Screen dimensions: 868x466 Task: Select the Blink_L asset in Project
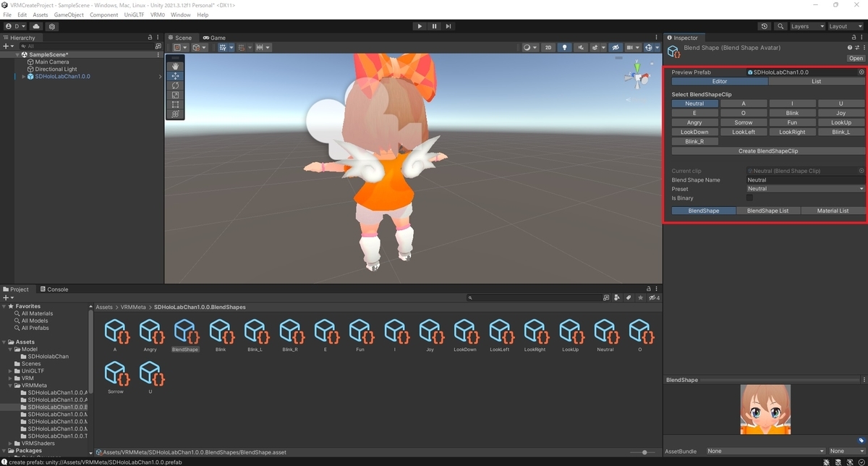(x=255, y=336)
